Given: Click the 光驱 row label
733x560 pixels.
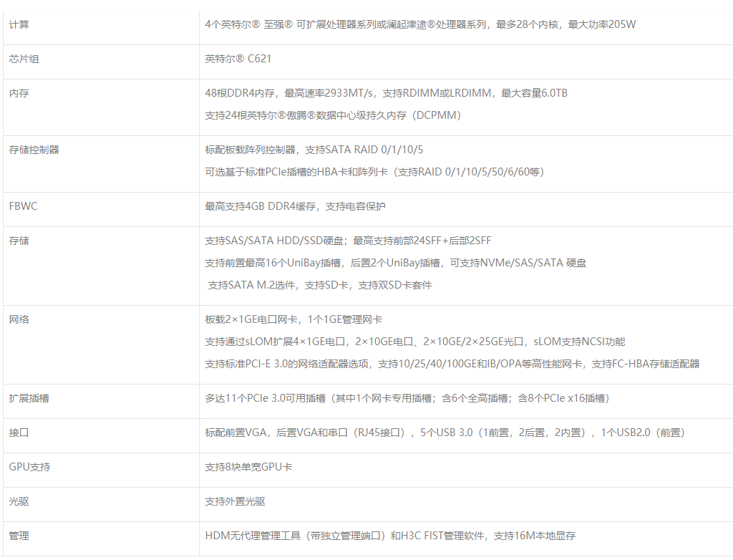Looking at the screenshot, I should coord(19,501).
